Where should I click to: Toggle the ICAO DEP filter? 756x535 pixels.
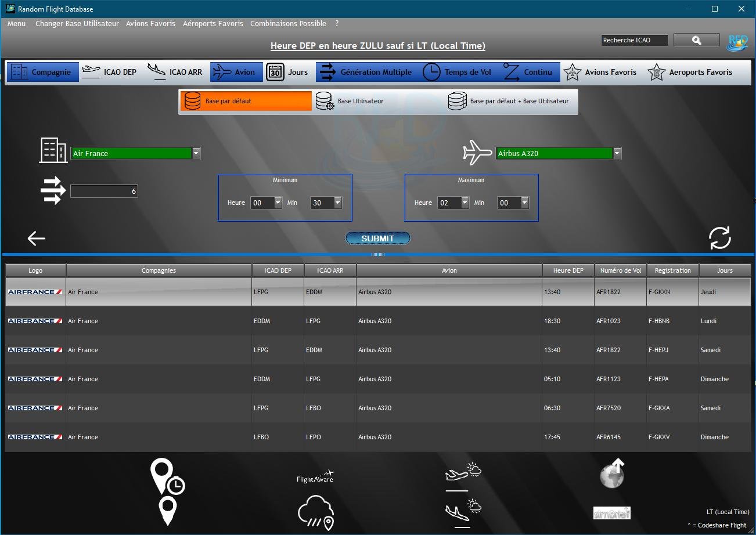coord(109,72)
